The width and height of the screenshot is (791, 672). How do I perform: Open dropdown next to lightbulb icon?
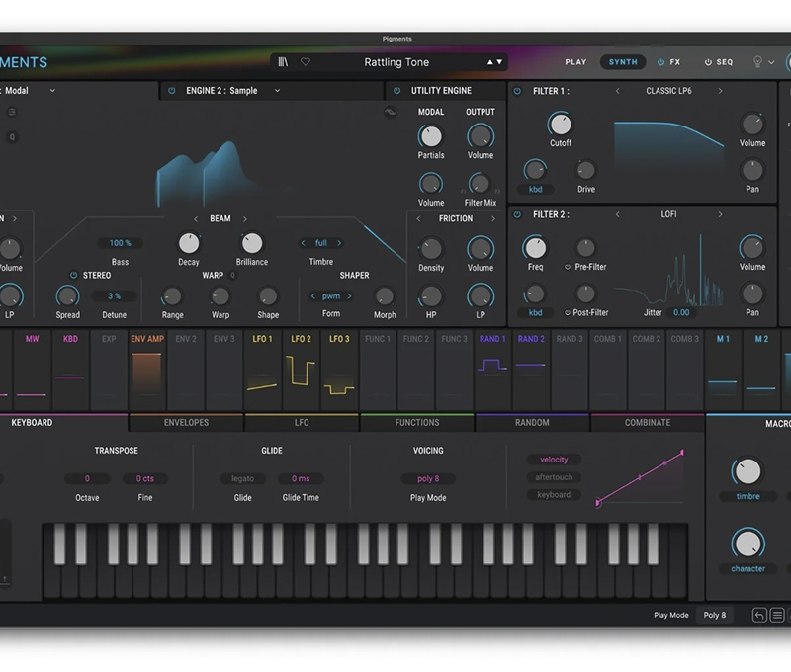[771, 62]
